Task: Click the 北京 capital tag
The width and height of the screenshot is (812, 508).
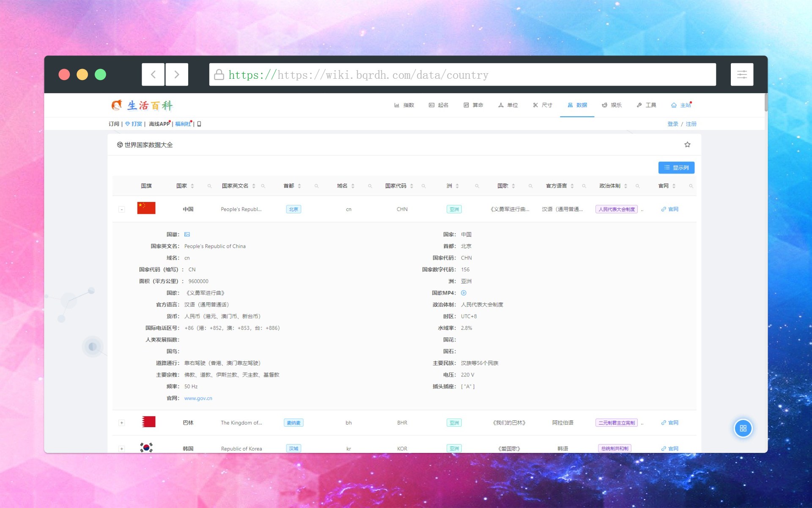Action: click(294, 209)
